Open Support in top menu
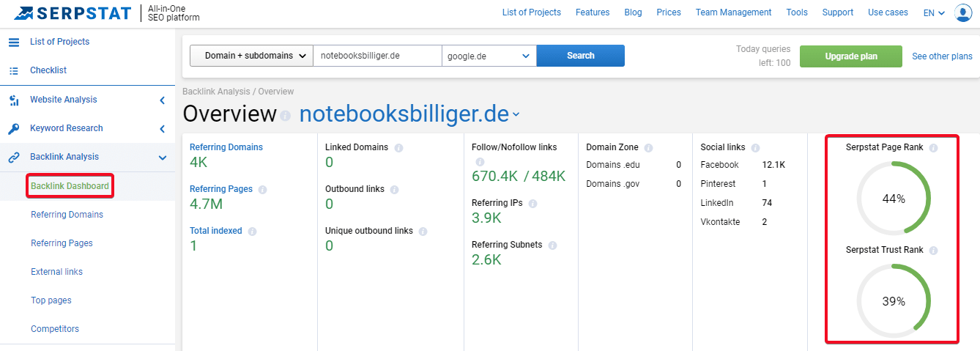Screen dimensions: 980x351 coord(837,12)
